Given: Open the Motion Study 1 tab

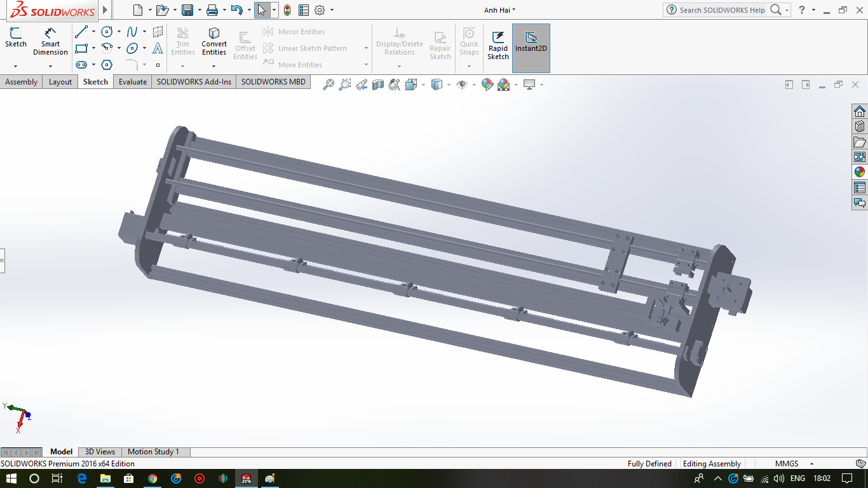Looking at the screenshot, I should click(x=153, y=452).
